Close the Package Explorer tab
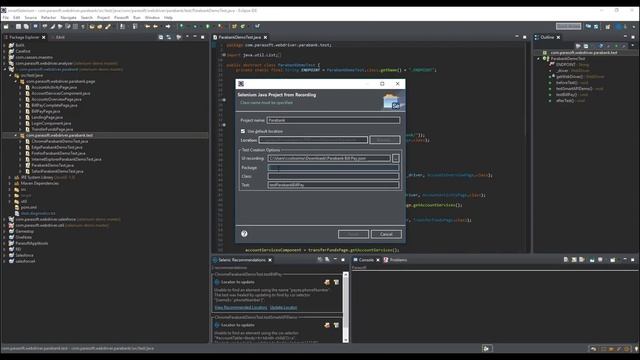 point(44,37)
